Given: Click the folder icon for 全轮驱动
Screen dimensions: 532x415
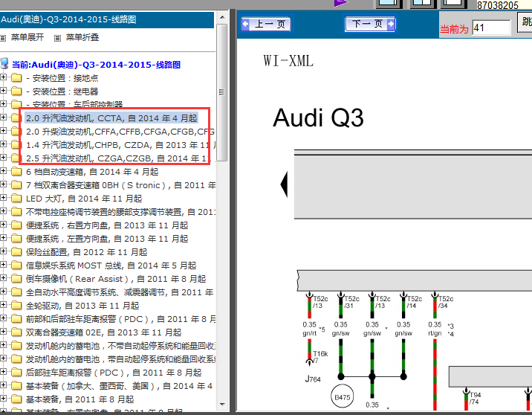Looking at the screenshot, I should [16, 306].
